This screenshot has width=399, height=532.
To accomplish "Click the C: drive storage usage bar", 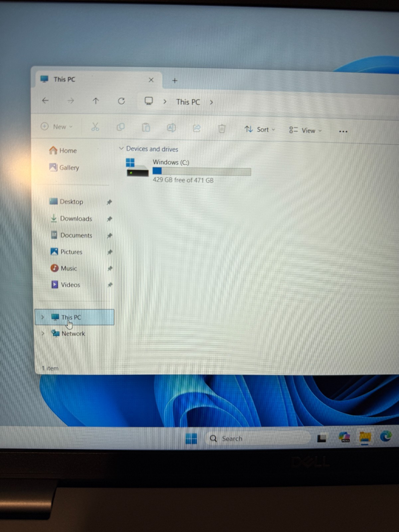I will (x=201, y=172).
